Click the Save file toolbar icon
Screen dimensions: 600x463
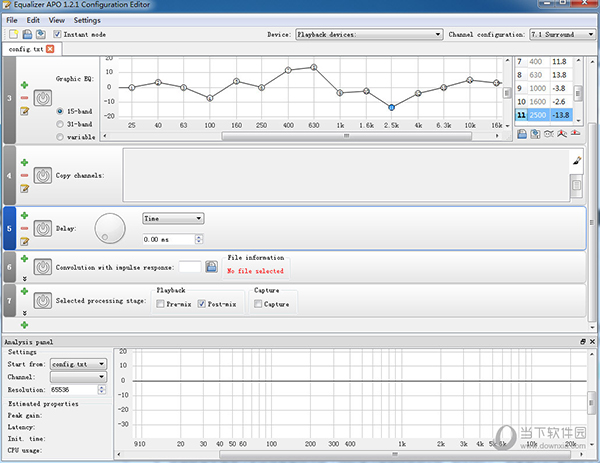[41, 34]
